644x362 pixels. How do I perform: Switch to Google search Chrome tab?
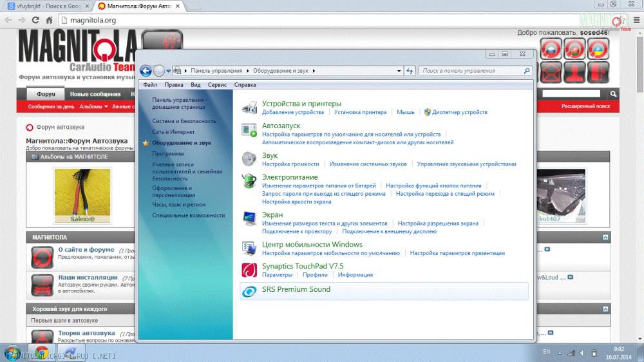click(x=48, y=6)
